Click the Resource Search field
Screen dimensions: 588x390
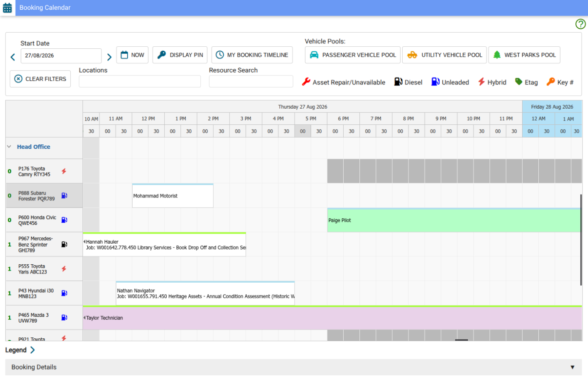pos(251,81)
